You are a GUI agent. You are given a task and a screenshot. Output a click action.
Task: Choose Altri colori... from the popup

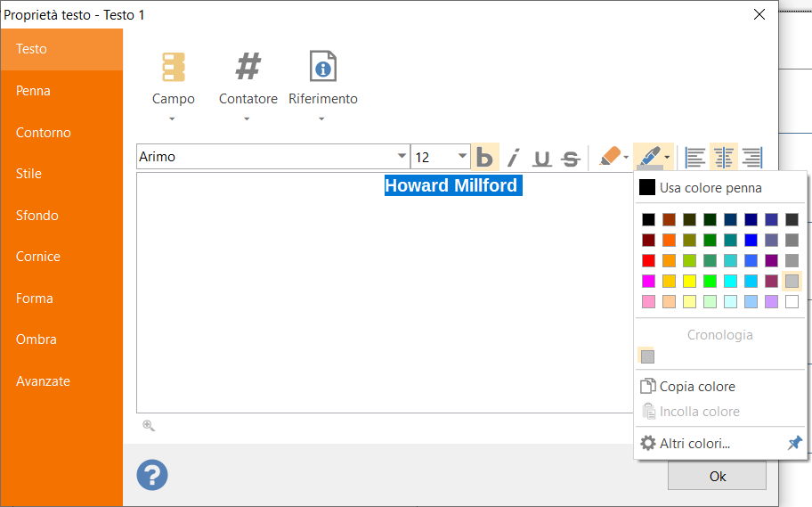point(720,443)
